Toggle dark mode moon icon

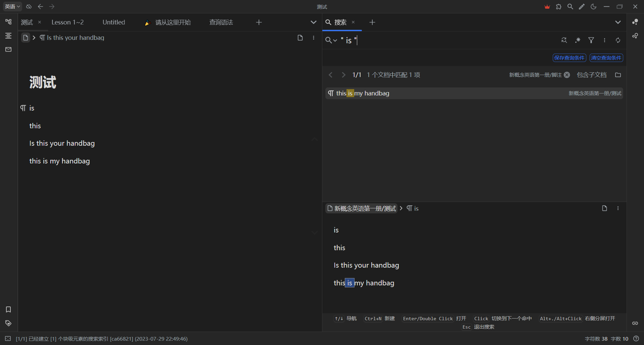(593, 6)
